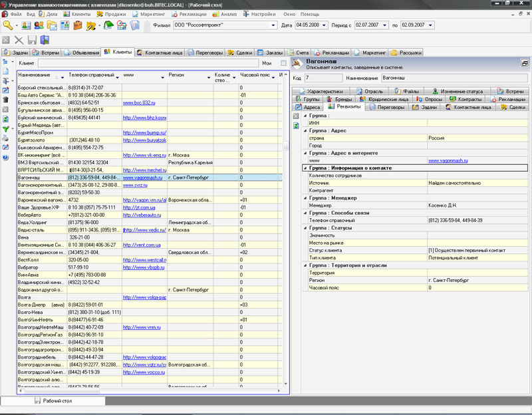The image size is (532, 415).
Task: Click the briefcase icon in the main toolbar
Action: pyautogui.click(x=78, y=25)
